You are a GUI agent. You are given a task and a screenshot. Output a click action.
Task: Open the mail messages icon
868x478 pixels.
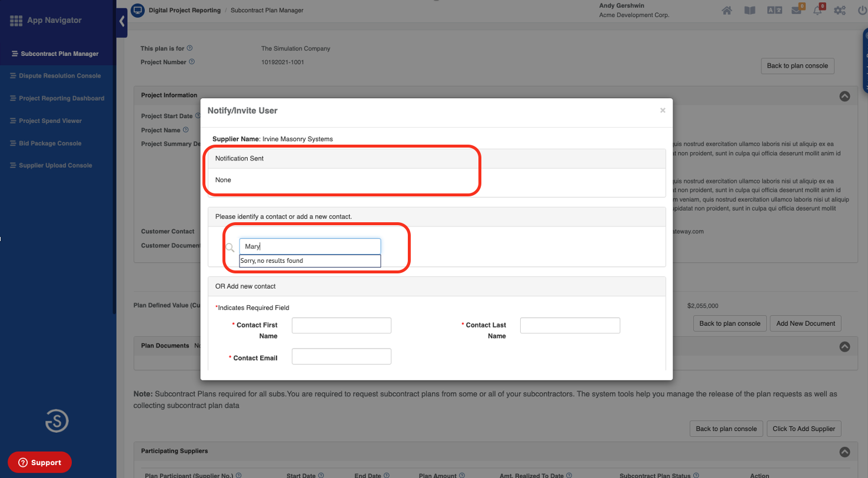796,11
